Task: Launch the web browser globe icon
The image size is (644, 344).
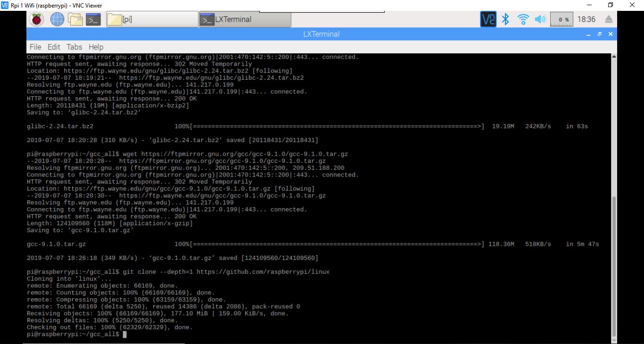Action: pos(57,19)
